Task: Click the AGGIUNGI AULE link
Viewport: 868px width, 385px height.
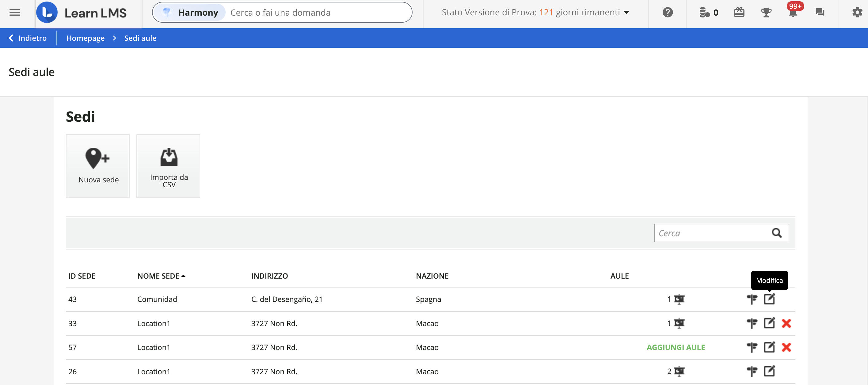Action: 676,347
